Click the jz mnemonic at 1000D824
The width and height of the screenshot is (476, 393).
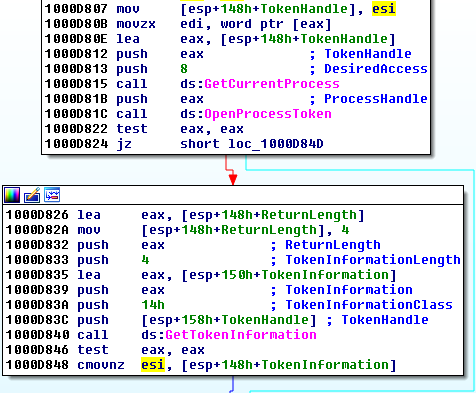tap(124, 144)
